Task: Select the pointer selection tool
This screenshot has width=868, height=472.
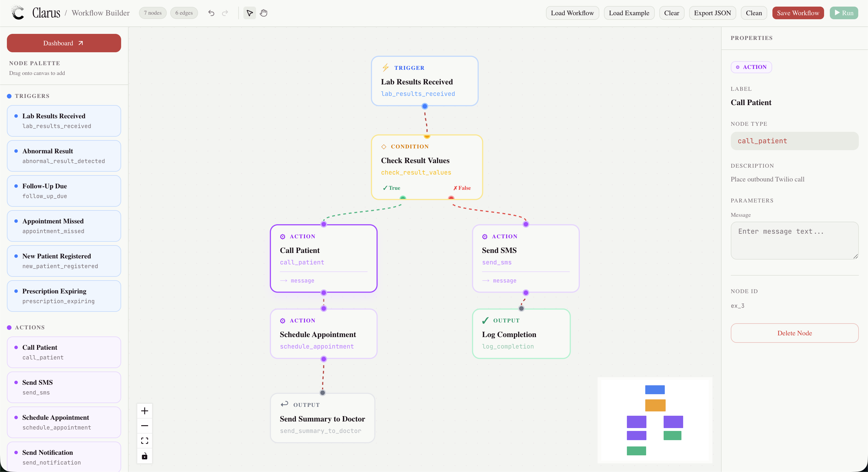Action: pos(249,13)
